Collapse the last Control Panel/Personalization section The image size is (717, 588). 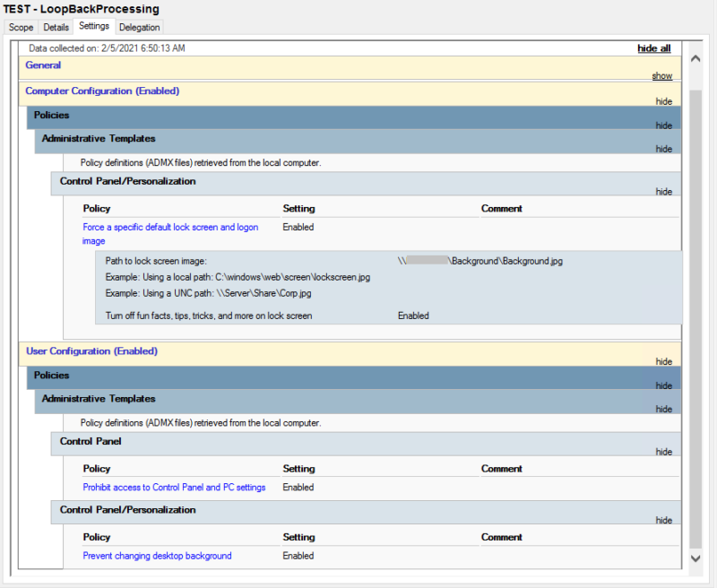pos(663,520)
